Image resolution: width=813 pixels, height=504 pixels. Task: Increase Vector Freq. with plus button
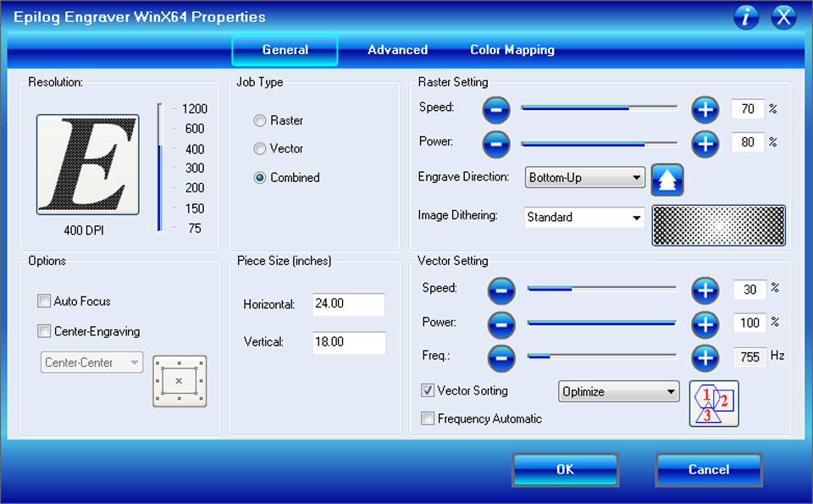705,357
